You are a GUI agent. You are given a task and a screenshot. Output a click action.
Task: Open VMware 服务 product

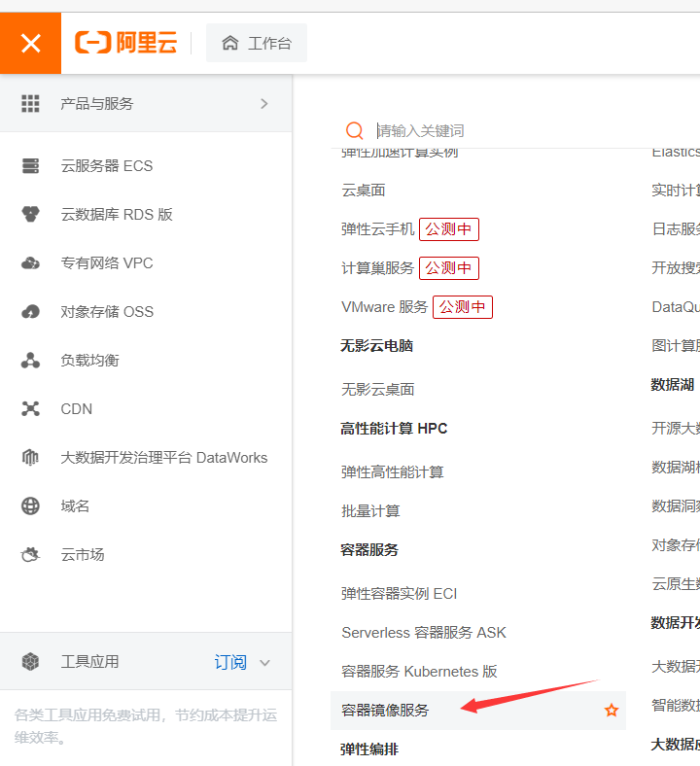pos(384,307)
